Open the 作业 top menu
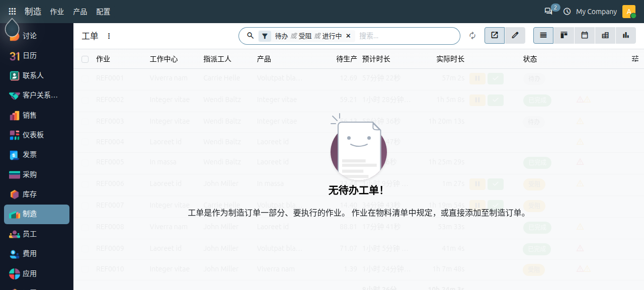Viewport: 644px width, 290px height. [57, 12]
